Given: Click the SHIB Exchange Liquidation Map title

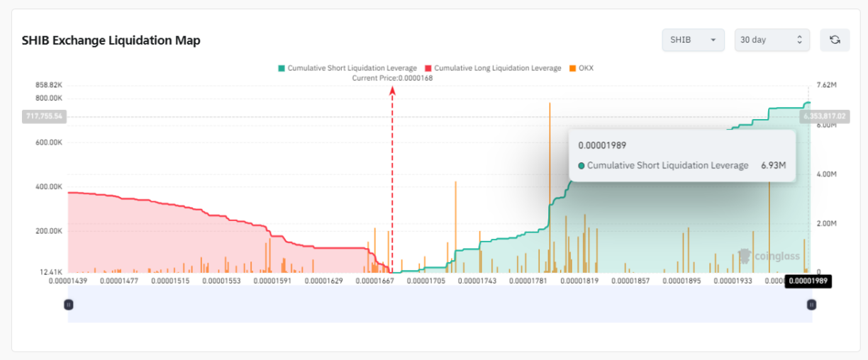Looking at the screenshot, I should tap(111, 40).
